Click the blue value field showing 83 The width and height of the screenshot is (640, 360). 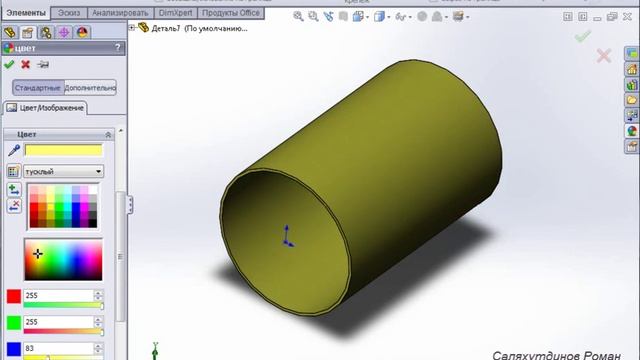coord(58,348)
